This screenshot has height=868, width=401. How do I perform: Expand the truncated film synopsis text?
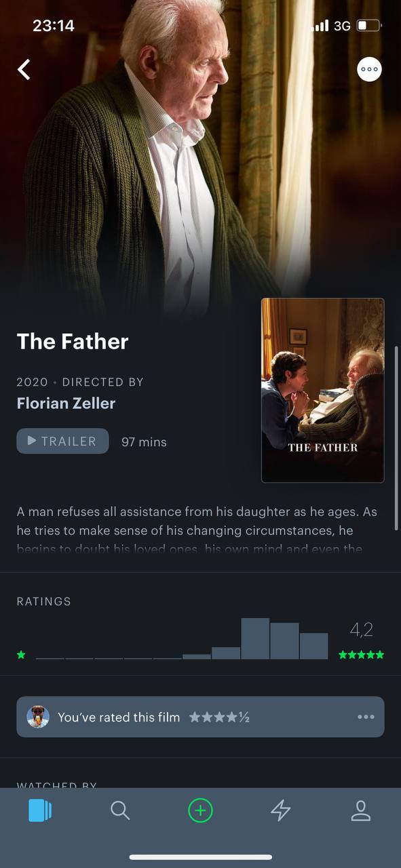pyautogui.click(x=197, y=530)
